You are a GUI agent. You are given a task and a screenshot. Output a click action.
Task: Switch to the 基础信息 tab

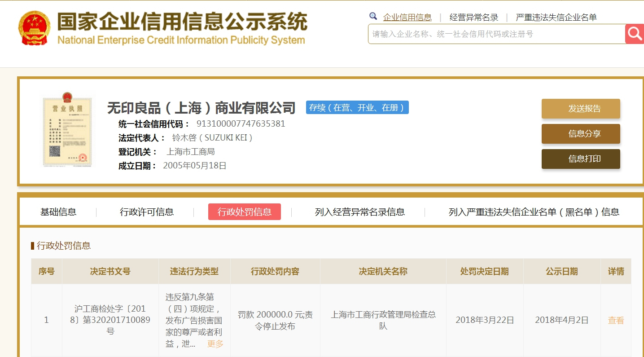pyautogui.click(x=58, y=212)
